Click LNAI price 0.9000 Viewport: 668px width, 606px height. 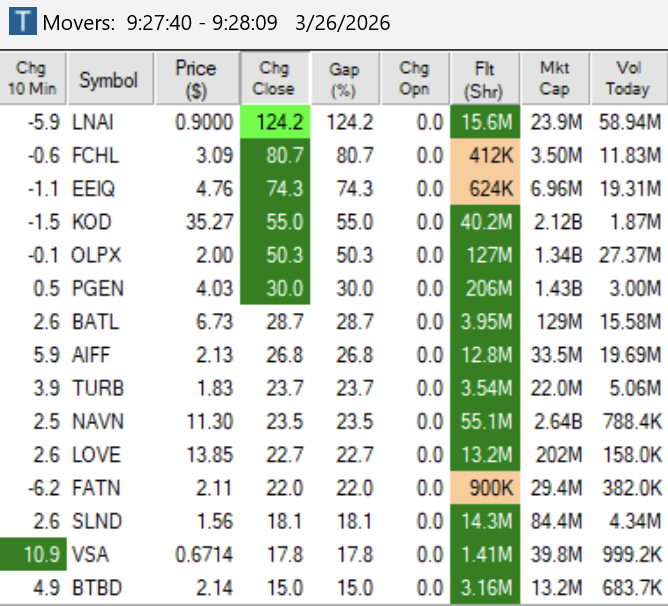(x=204, y=122)
